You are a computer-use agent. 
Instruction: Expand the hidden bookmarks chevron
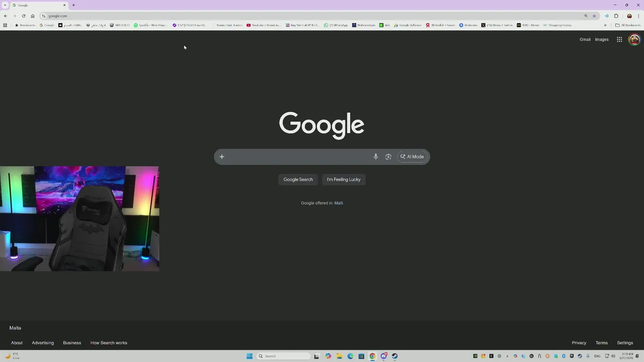point(605,25)
